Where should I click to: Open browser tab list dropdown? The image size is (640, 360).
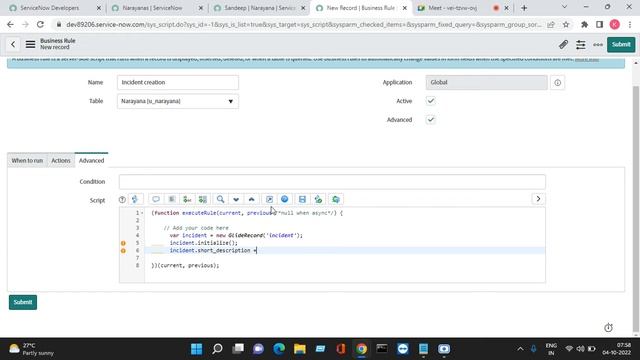564,7
